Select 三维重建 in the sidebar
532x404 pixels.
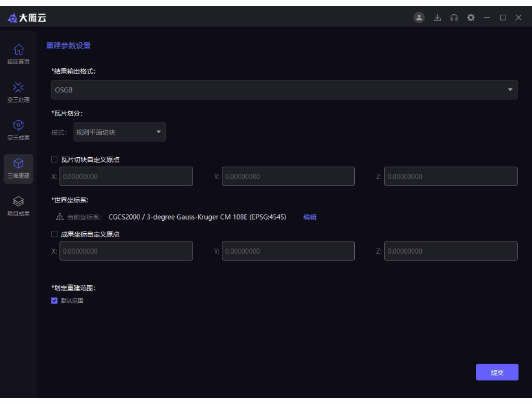point(18,169)
